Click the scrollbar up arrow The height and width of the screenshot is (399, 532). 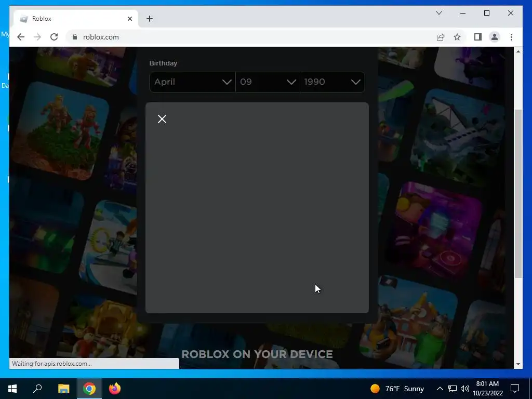coord(518,51)
